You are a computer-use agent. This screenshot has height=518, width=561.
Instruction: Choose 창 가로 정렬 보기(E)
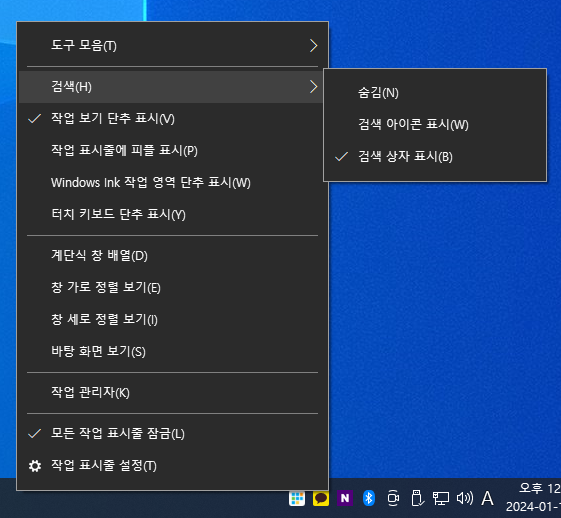(172, 287)
